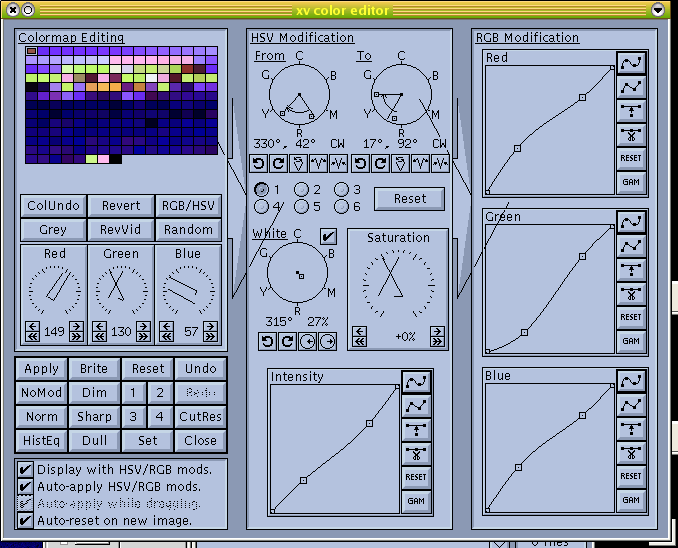Click inside the From hue circle
The height and width of the screenshot is (548, 678).
tap(299, 95)
